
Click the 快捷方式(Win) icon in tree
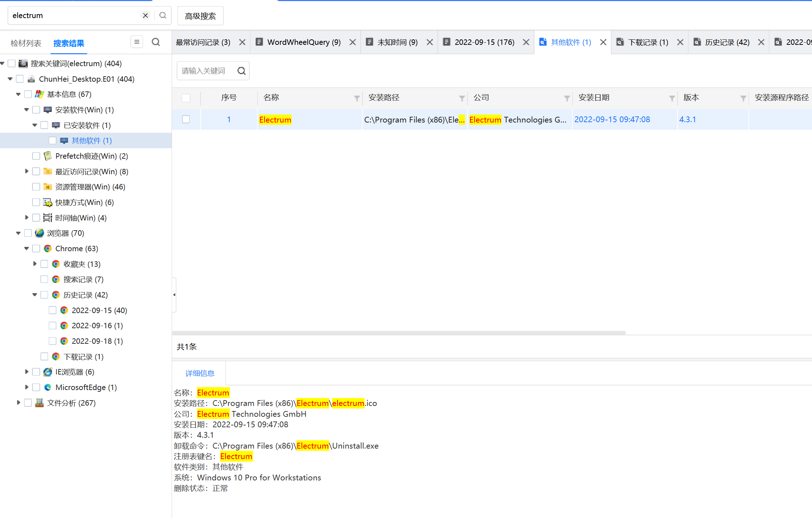tap(48, 202)
